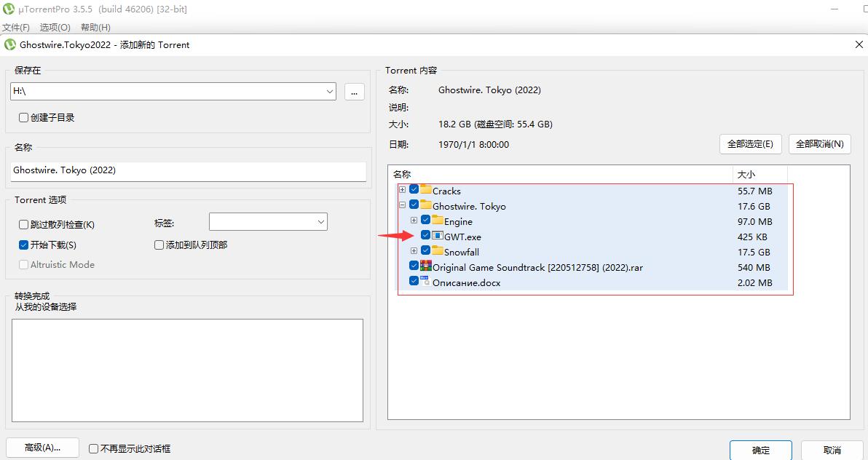Click the 全部选定(E) button
The image size is (868, 460).
(750, 144)
